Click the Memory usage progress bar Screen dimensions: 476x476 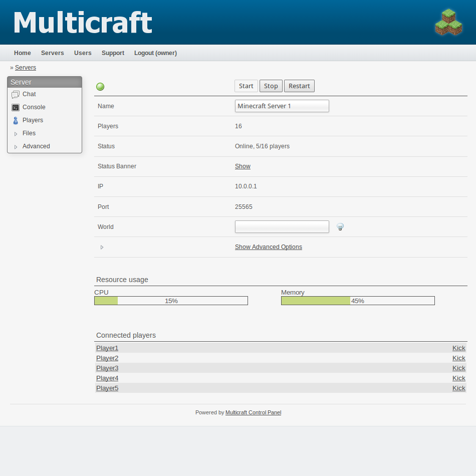click(358, 301)
